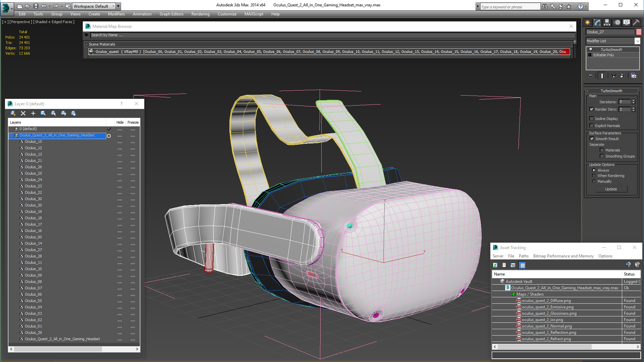
Task: Click the New Scene icon
Action: [x=20, y=6]
